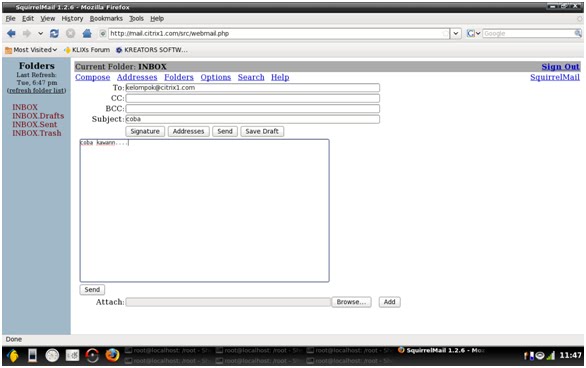Reload the page with the Refresh icon
The width and height of the screenshot is (586, 368).
[x=54, y=34]
